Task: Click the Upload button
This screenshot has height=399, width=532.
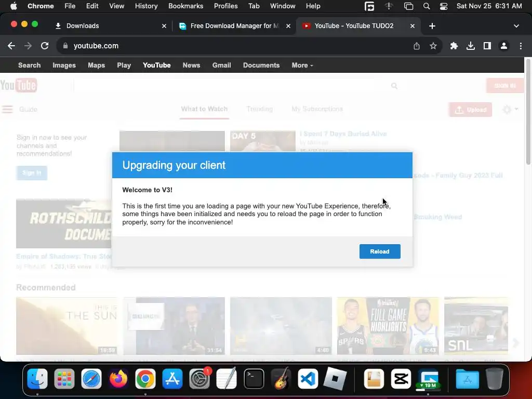Action: pyautogui.click(x=471, y=110)
